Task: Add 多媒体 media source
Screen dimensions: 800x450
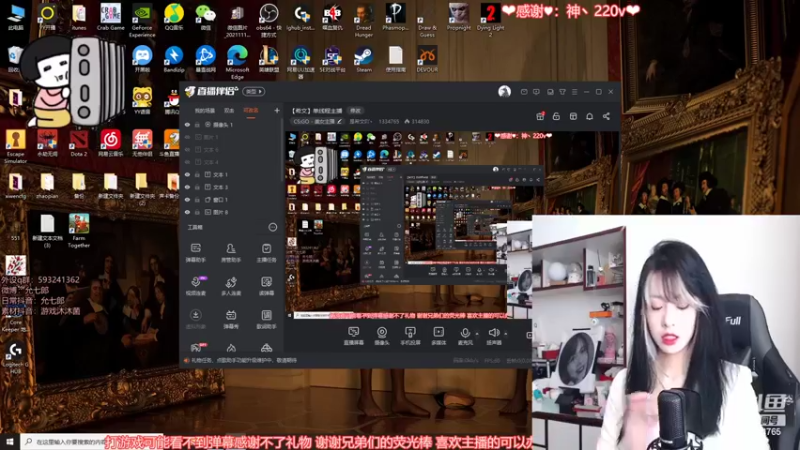Action: pos(439,336)
